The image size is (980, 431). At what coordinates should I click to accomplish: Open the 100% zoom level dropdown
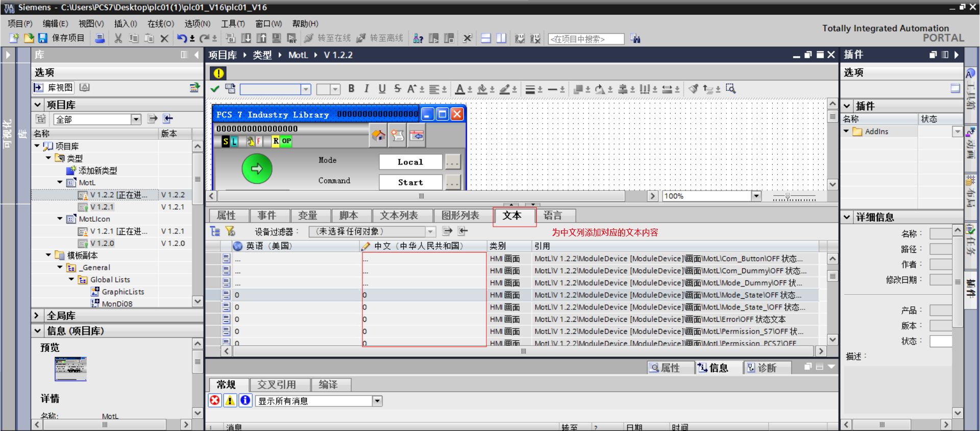756,196
